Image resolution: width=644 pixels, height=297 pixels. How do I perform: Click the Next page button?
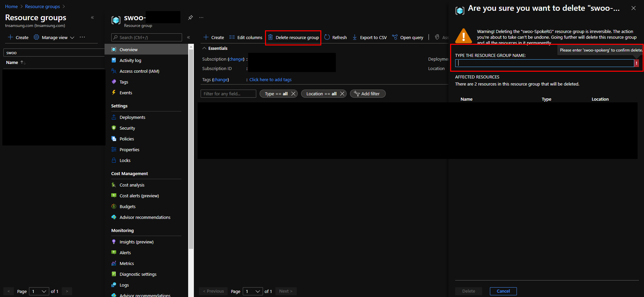[286, 291]
